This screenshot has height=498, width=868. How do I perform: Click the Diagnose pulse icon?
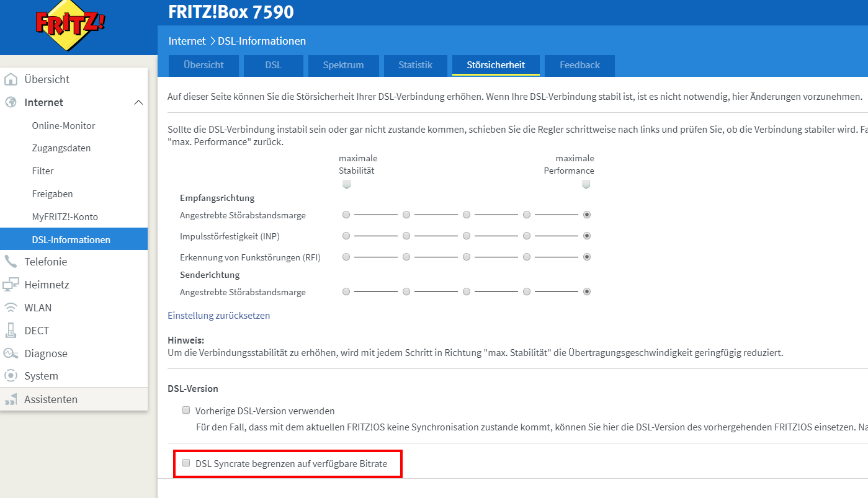(x=11, y=353)
